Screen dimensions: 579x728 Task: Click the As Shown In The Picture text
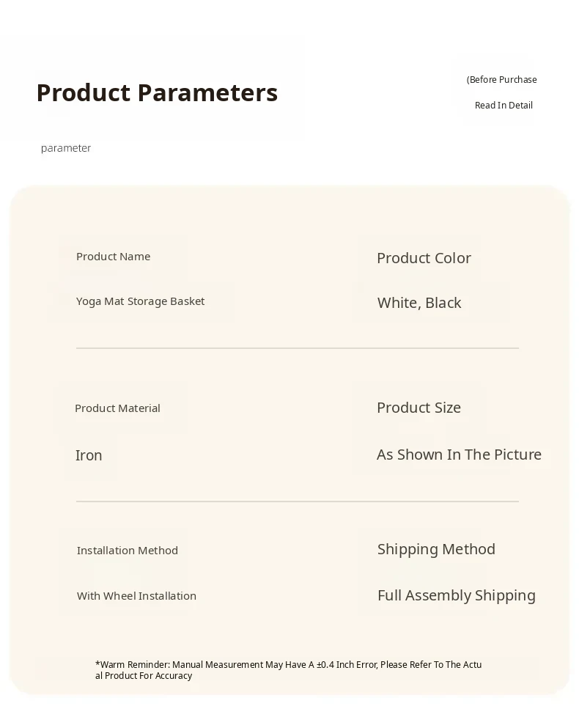(x=459, y=455)
